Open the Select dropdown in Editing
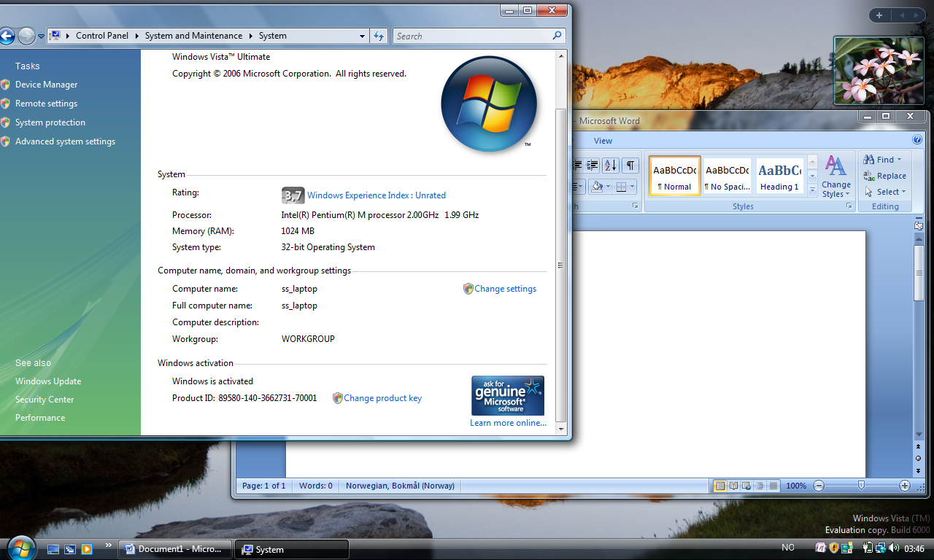Viewport: 934px width, 560px height. (x=884, y=192)
